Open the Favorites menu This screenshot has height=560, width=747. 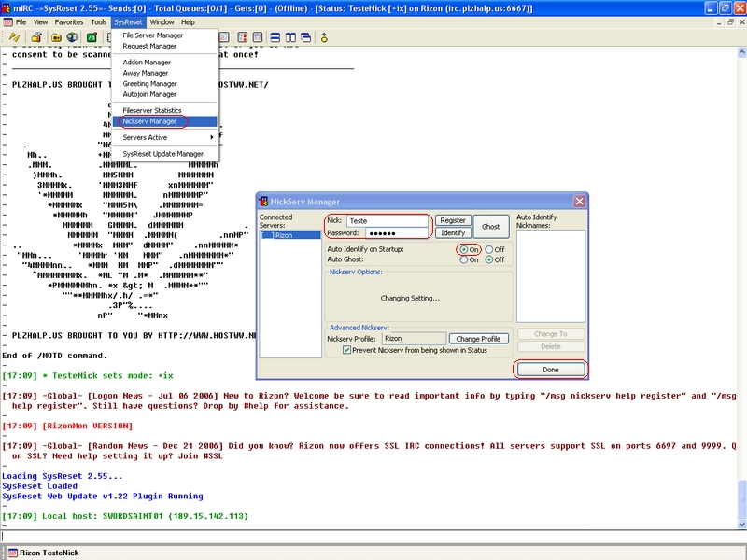(x=68, y=21)
